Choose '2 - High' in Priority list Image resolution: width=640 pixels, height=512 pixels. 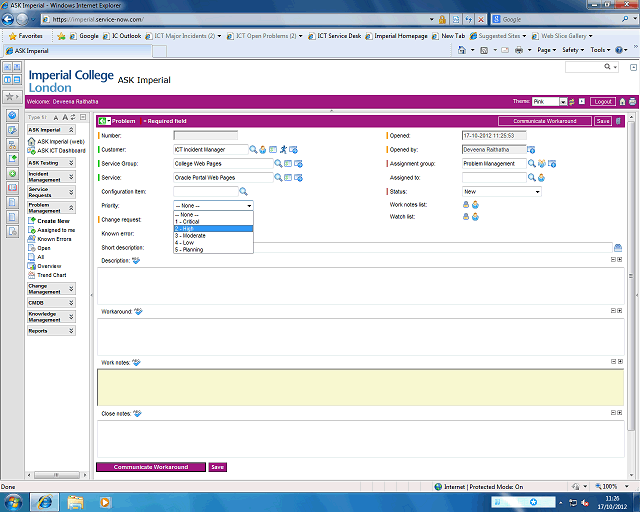[x=213, y=228]
